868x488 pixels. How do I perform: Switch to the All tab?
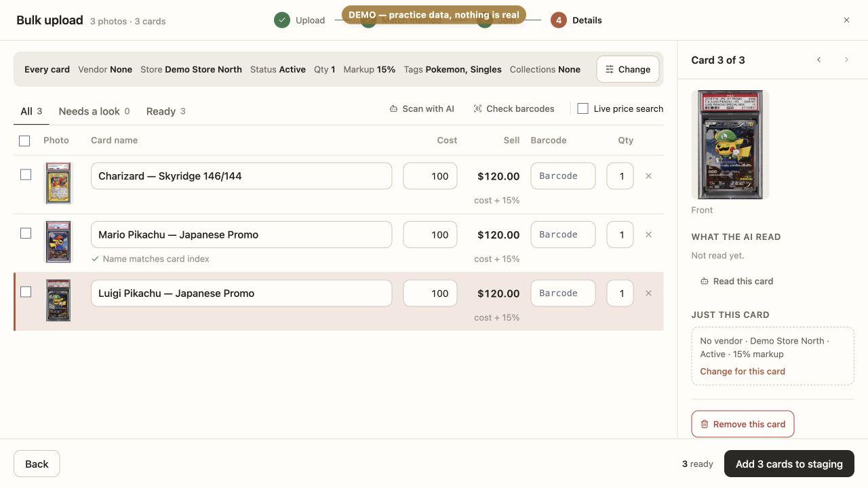coord(31,111)
